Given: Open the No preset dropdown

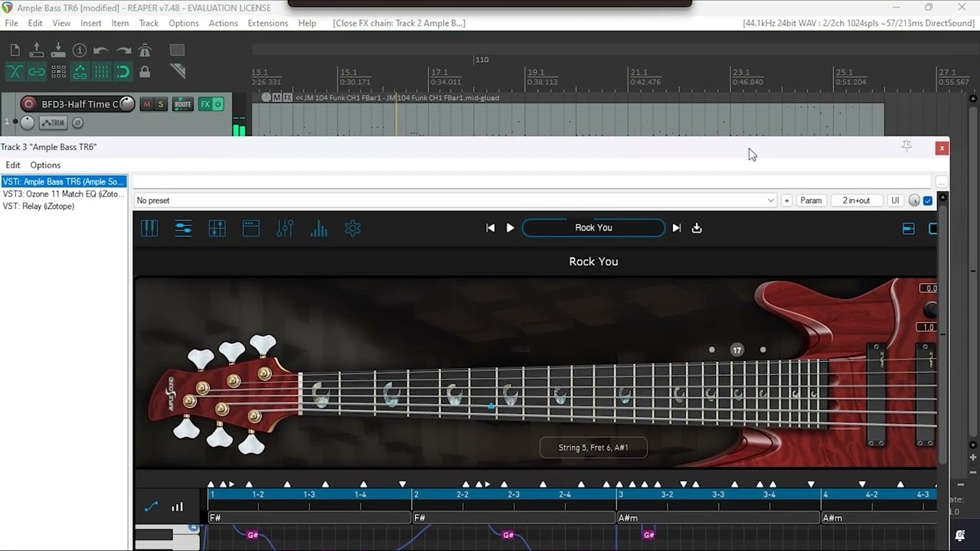Looking at the screenshot, I should click(455, 201).
